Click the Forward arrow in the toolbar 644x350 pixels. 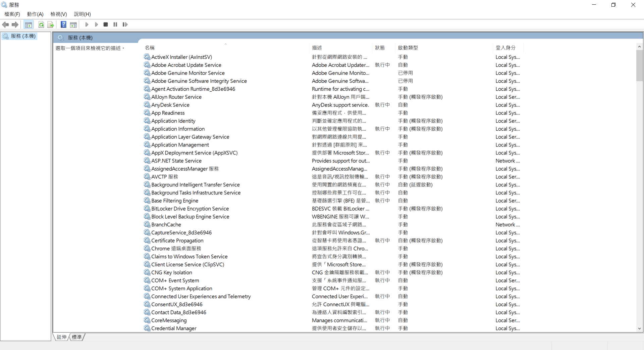point(15,25)
